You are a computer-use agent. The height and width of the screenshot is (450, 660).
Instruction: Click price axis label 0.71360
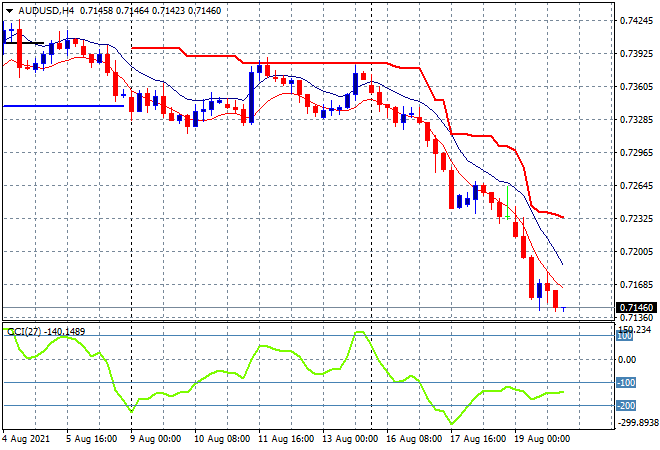click(636, 317)
